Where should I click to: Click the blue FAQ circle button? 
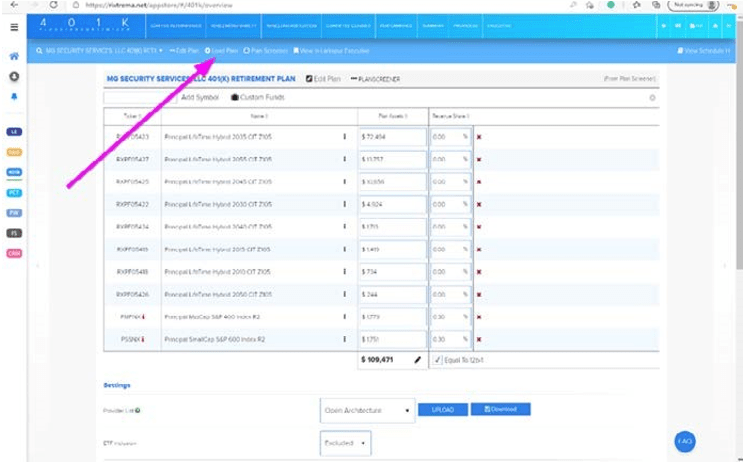tap(684, 441)
